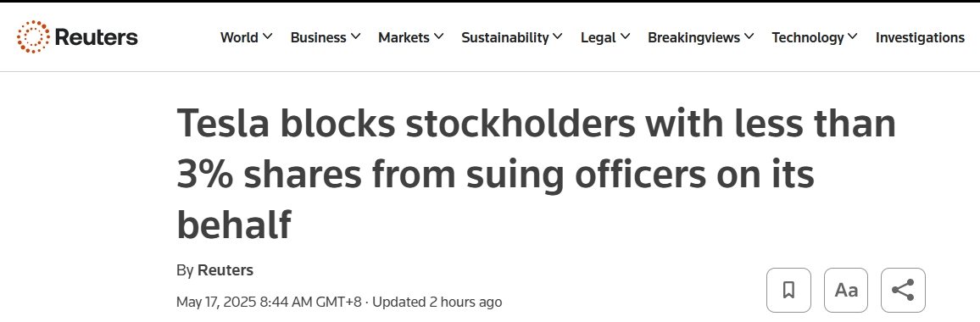This screenshot has width=980, height=322.
Task: Expand the Sustainability dropdown arrow
Action: (x=558, y=37)
